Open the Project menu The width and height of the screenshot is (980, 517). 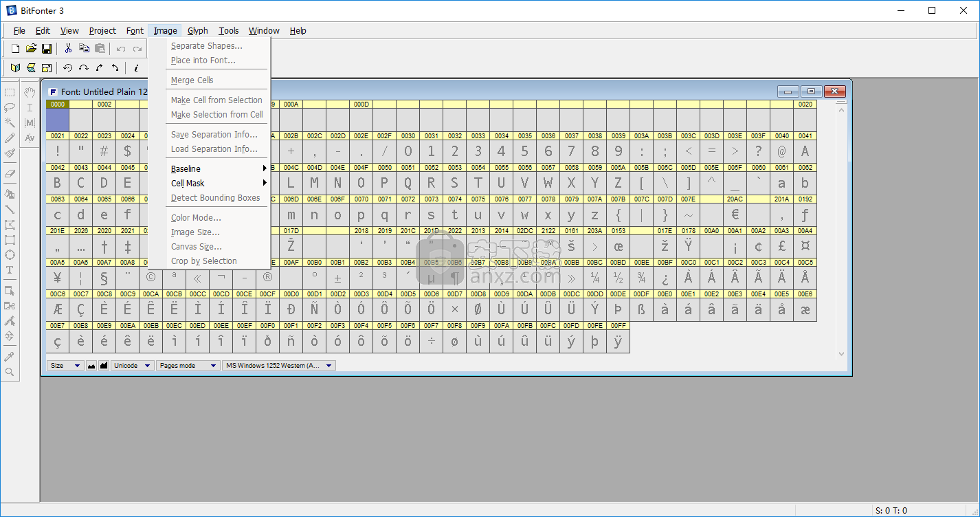(x=102, y=31)
